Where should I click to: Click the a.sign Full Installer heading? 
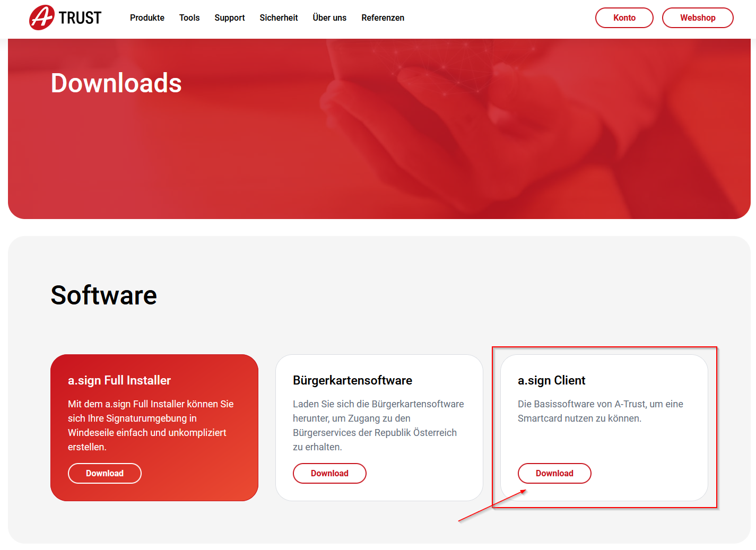coord(119,380)
